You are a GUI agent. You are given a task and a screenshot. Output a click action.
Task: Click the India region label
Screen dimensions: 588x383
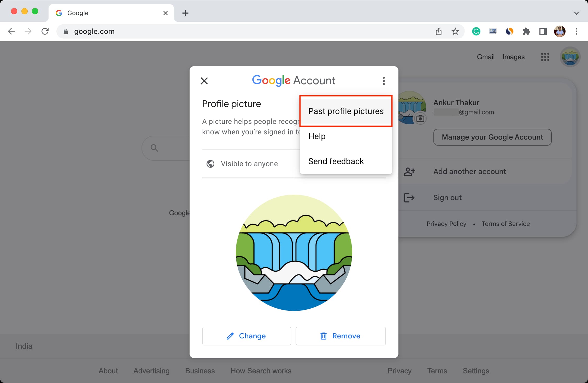click(24, 346)
